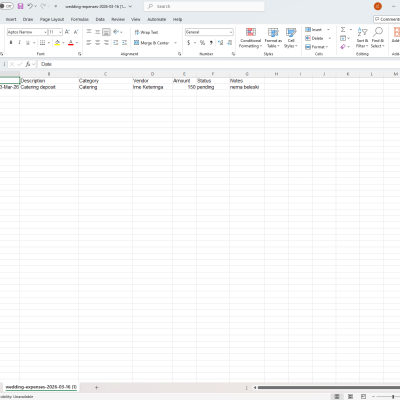400x400 pixels.
Task: Apply percent style to selected cell
Action: click(x=202, y=43)
